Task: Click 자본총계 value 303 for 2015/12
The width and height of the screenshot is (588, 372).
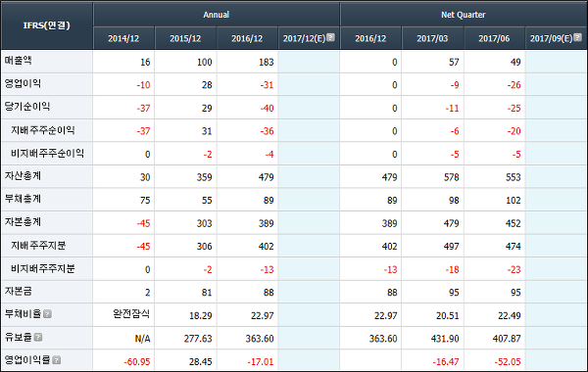Action: (205, 223)
